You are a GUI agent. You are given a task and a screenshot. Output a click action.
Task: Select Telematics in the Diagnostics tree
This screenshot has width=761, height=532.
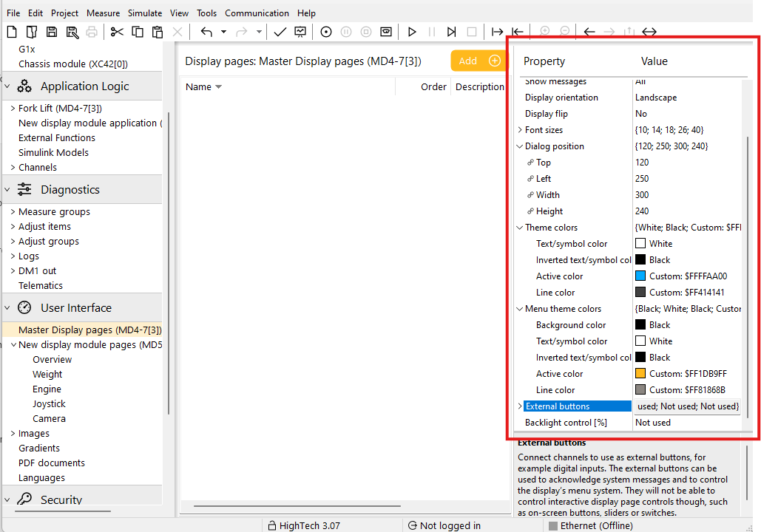(x=41, y=286)
